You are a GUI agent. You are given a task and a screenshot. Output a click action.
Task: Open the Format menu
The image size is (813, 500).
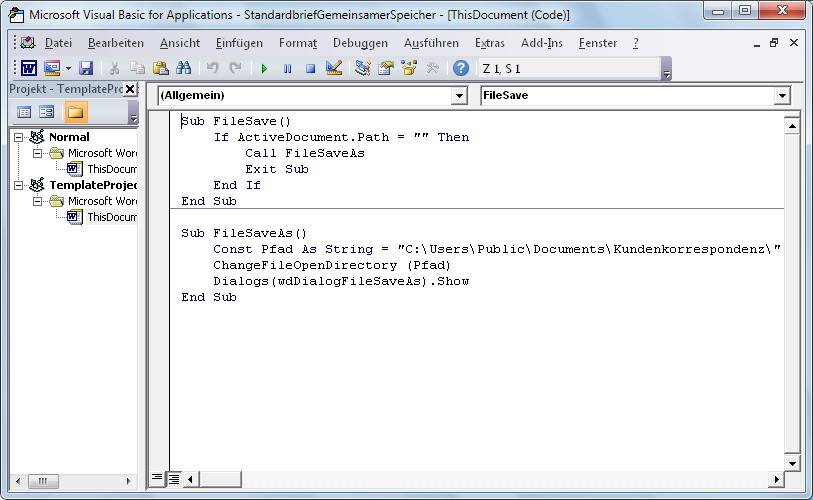(298, 43)
